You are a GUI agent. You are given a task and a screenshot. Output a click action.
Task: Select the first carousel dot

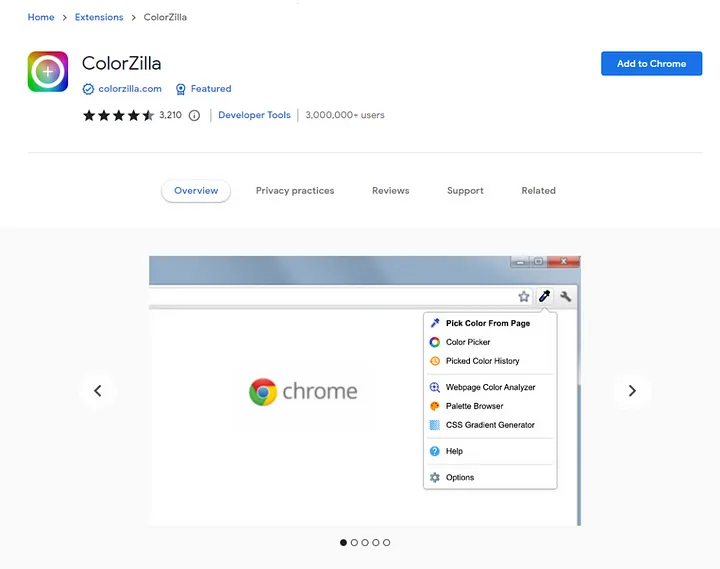343,542
